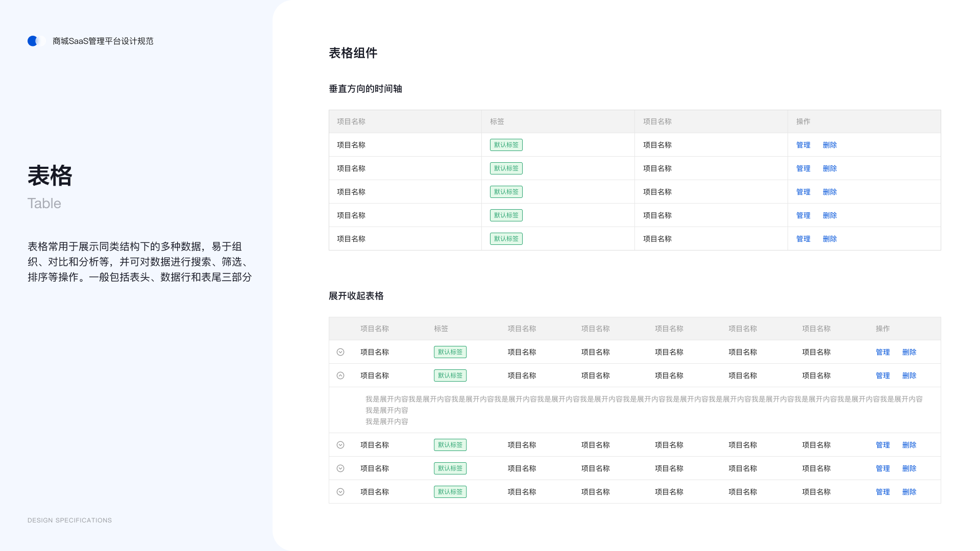Click 管理 link in the last collapsible table row
The width and height of the screenshot is (980, 551).
click(883, 491)
